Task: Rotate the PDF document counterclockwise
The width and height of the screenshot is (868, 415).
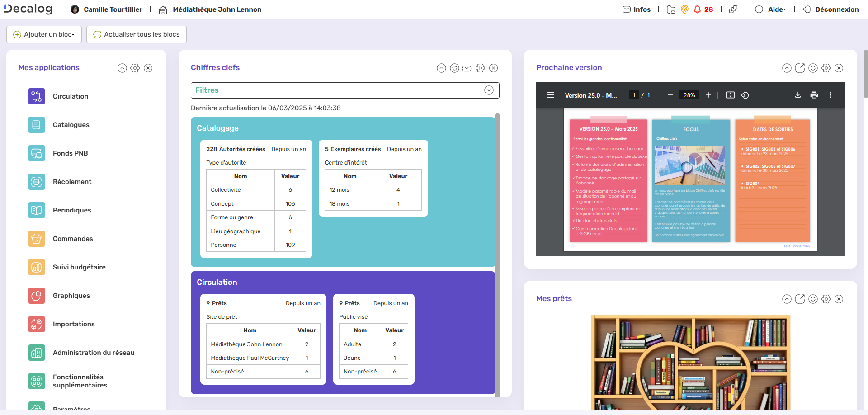Action: pyautogui.click(x=745, y=95)
